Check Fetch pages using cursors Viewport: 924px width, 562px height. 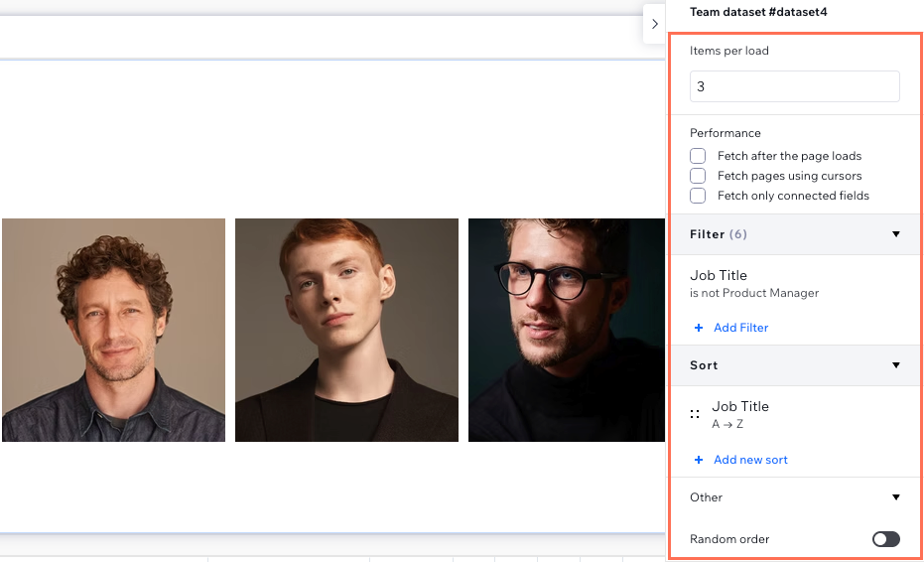[698, 176]
